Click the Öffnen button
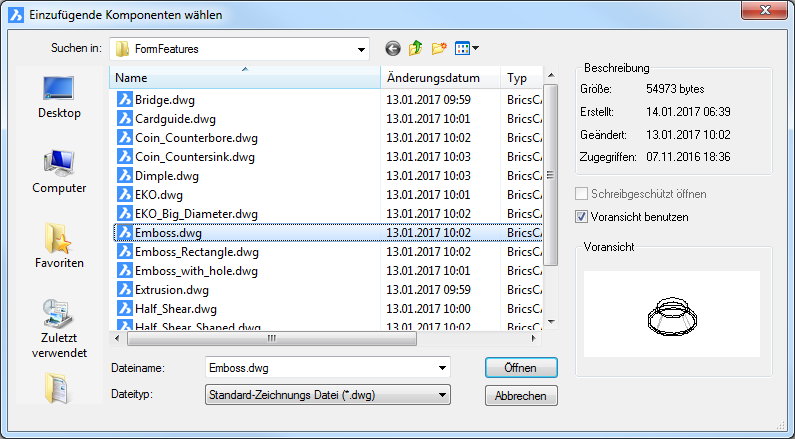Screen dimensions: 795x439 tap(520, 368)
